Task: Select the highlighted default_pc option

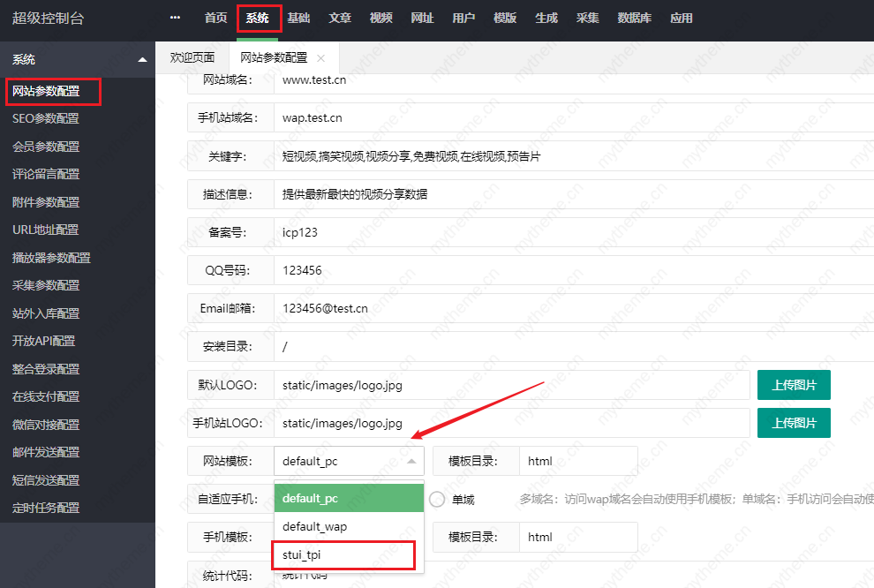Action: [310, 498]
